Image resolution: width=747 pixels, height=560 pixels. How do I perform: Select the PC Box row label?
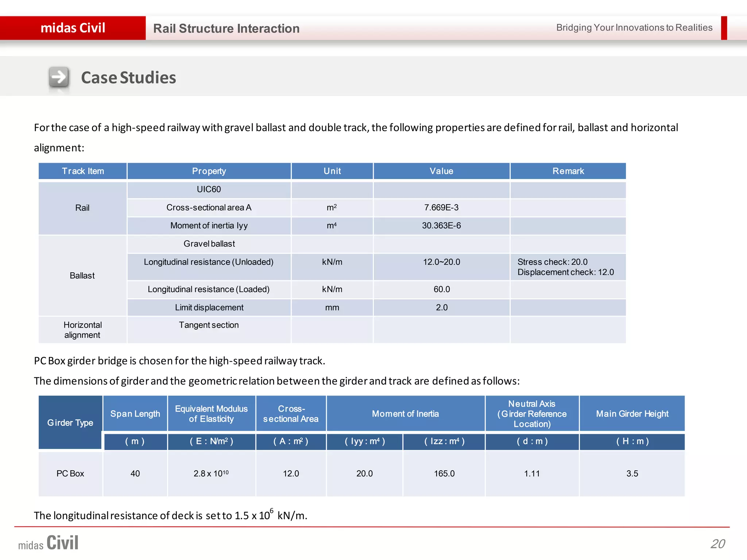tap(70, 474)
